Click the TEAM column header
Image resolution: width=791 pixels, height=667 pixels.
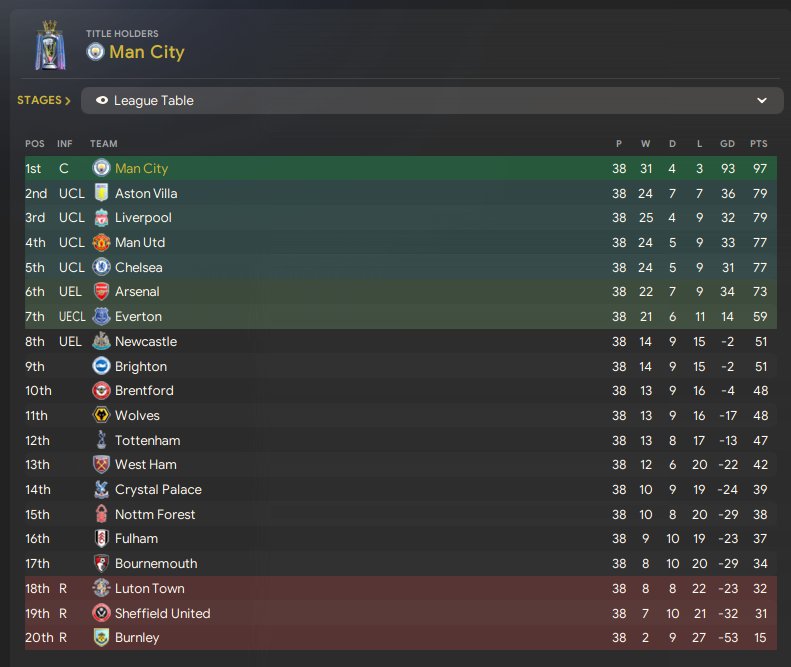(x=103, y=144)
